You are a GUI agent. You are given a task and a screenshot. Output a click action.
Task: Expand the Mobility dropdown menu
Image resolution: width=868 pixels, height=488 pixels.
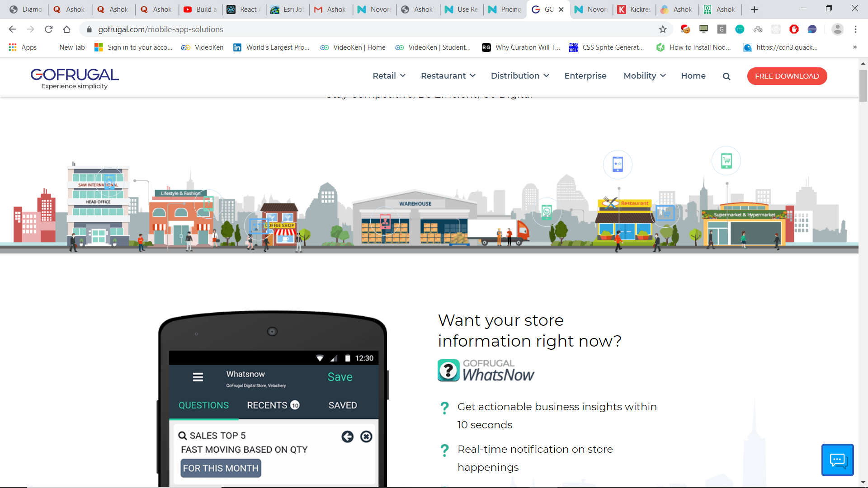tap(645, 76)
